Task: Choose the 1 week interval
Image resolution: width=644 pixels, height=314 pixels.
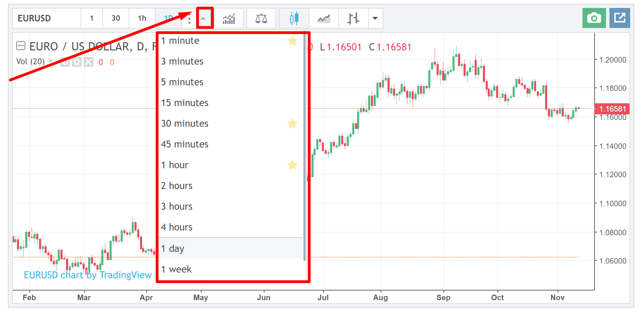Action: click(x=176, y=269)
